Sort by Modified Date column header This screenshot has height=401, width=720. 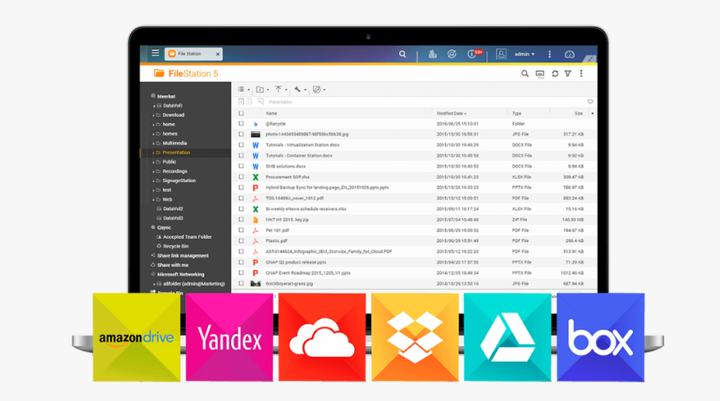(451, 113)
